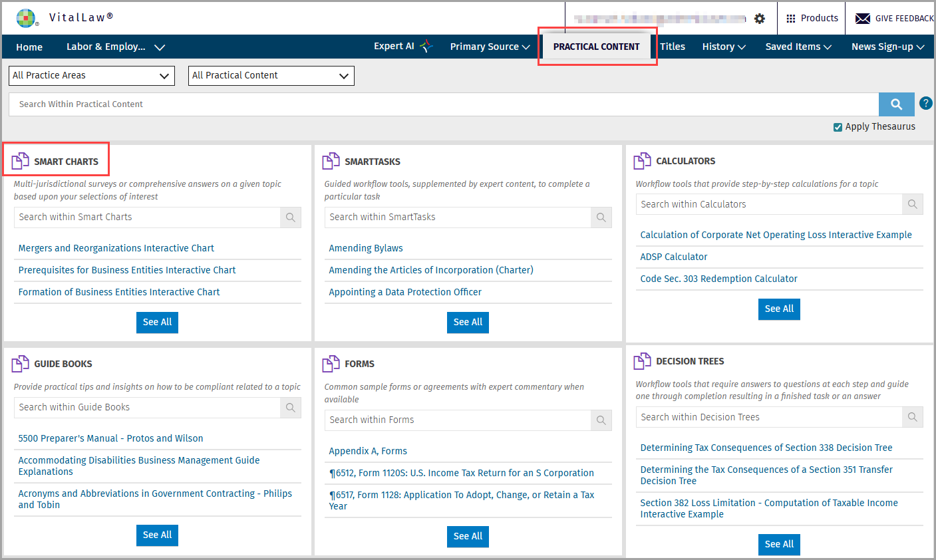
Task: Toggle the Apply Thesaurus checkbox
Action: coord(838,127)
